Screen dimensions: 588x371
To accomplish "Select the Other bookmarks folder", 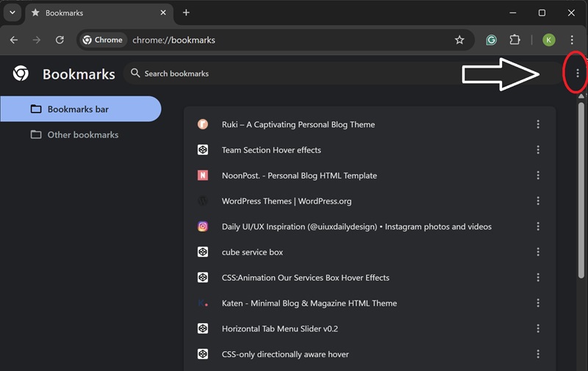I will tap(81, 134).
